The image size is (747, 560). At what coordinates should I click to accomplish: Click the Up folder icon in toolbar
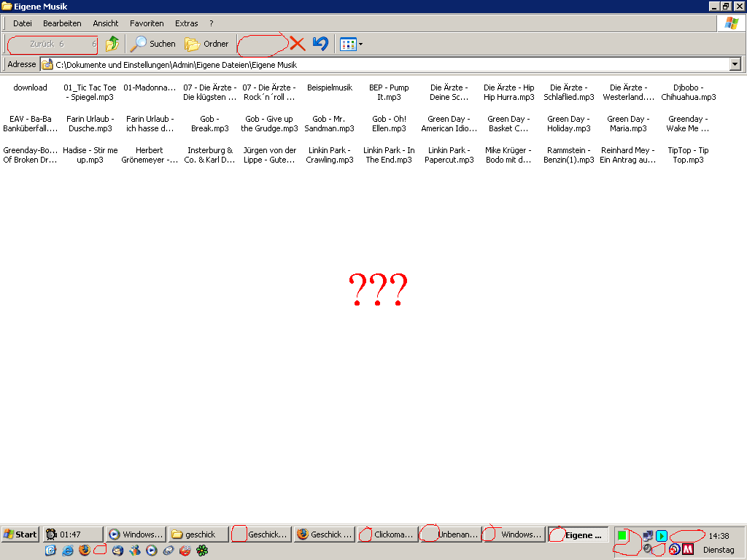click(x=112, y=44)
